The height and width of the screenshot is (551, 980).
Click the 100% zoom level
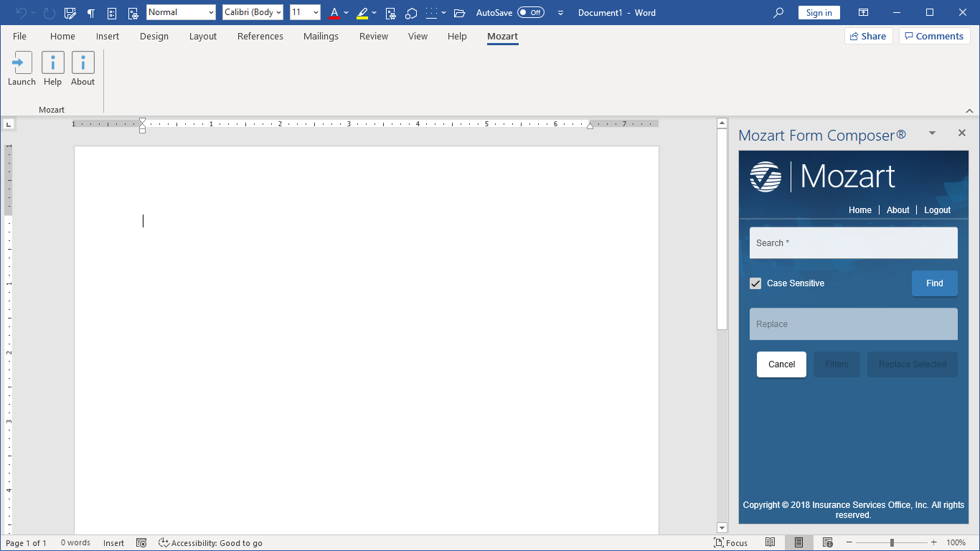coord(956,543)
